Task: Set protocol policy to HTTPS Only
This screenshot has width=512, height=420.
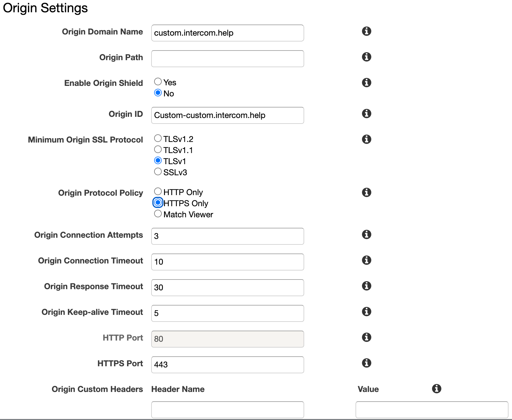Action: pos(158,202)
